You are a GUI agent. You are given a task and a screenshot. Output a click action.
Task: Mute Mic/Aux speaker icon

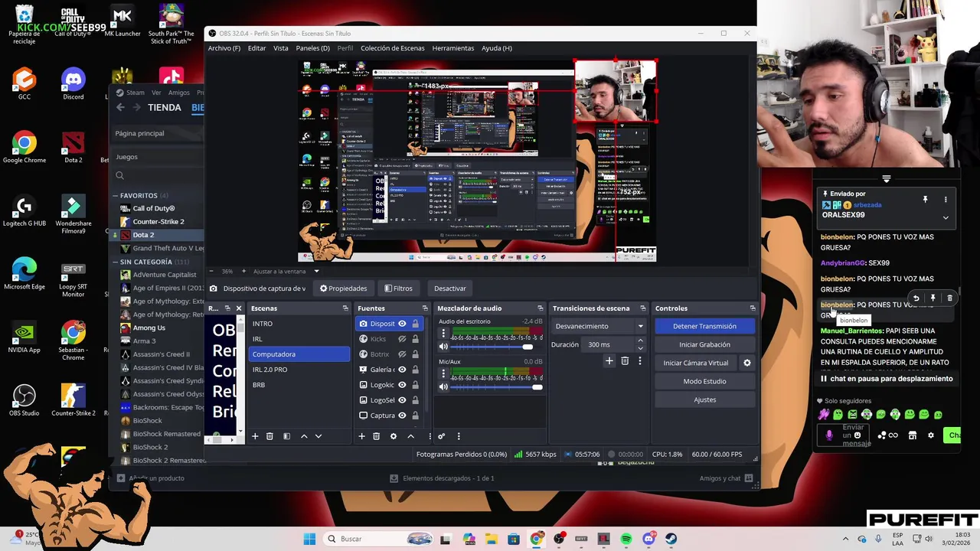click(x=443, y=386)
